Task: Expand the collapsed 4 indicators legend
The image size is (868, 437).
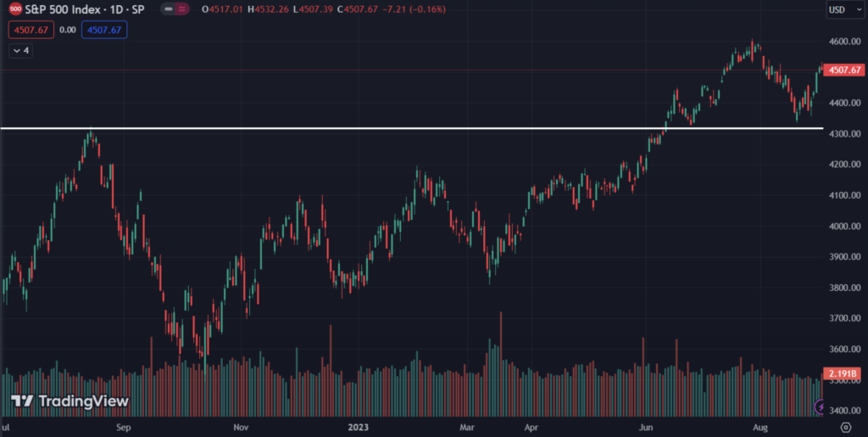Action: [20, 50]
